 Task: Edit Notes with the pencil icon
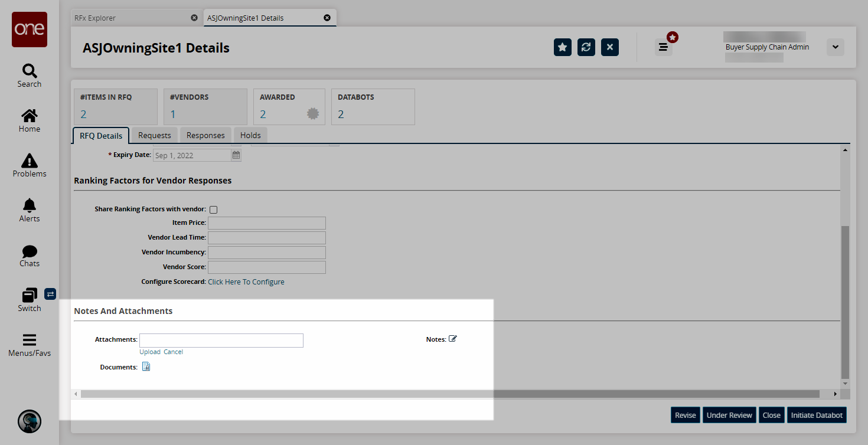coord(453,339)
